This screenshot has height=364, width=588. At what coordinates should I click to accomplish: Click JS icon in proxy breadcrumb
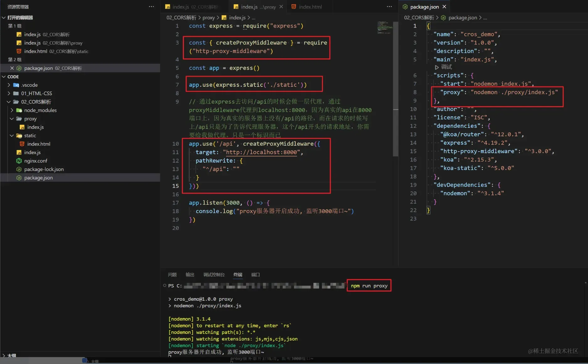pos(224,18)
